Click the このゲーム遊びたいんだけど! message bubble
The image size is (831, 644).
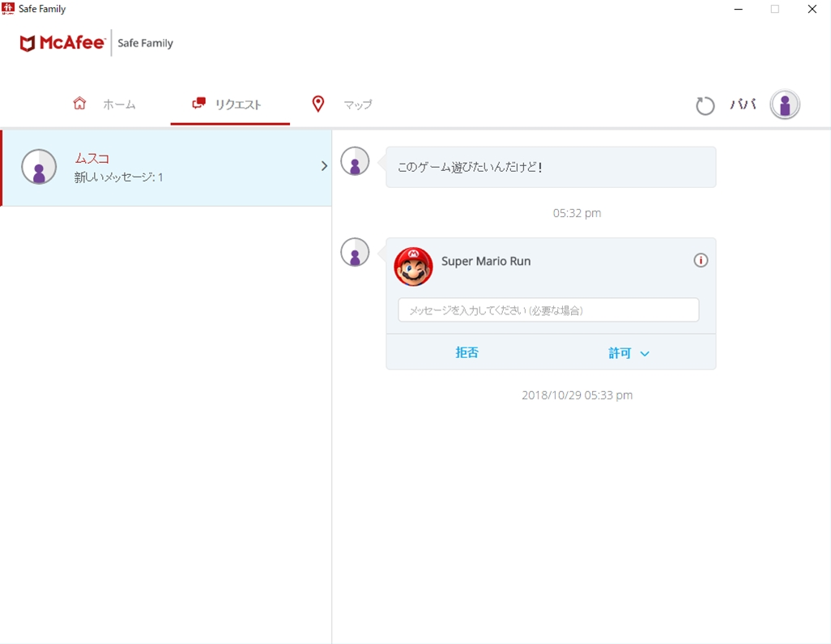click(x=552, y=167)
